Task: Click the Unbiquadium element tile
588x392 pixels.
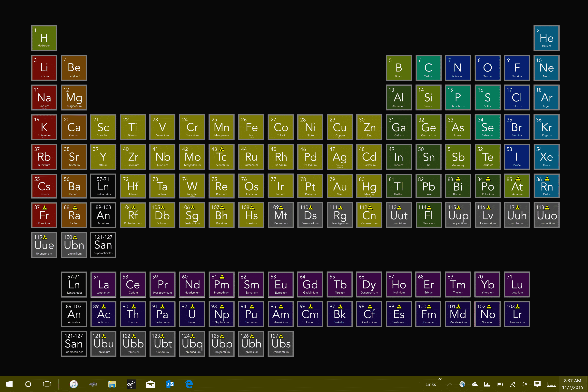Action: coord(192,344)
